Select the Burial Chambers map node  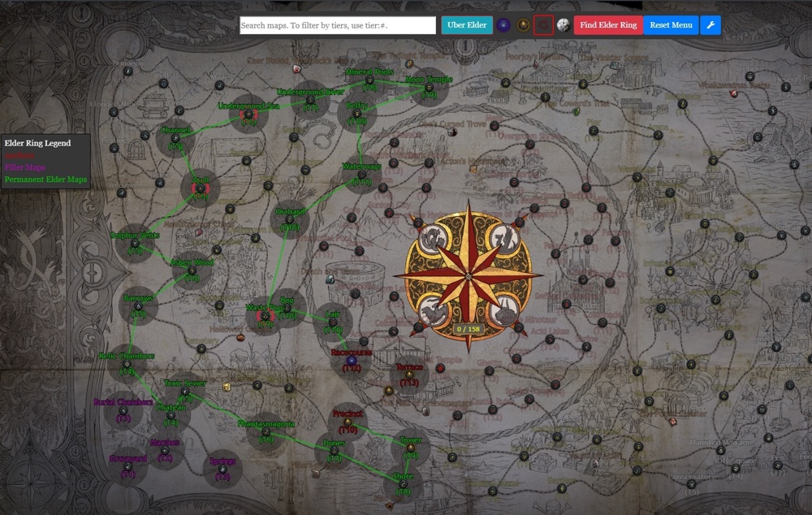[x=123, y=410]
